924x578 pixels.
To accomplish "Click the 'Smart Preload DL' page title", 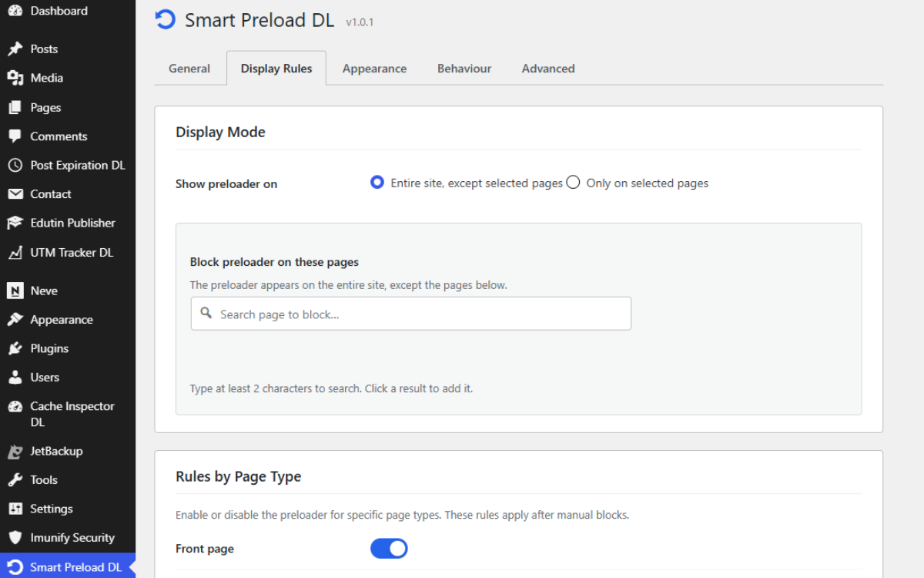I will (259, 20).
